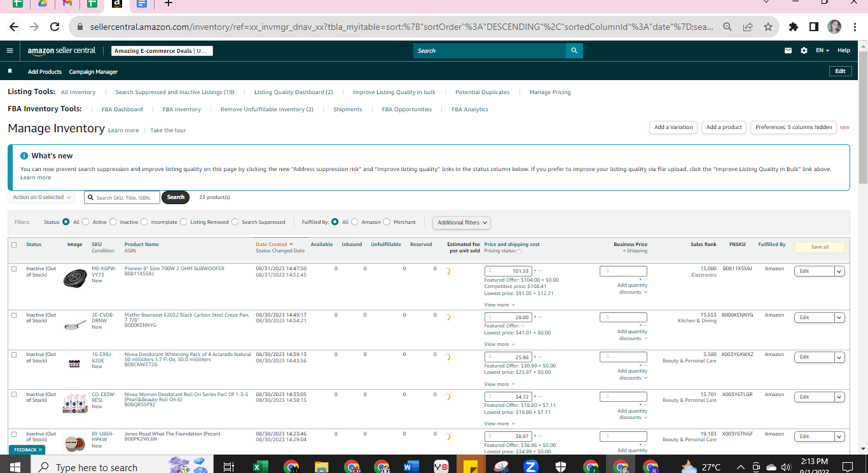The image size is (868, 473).
Task: Click the Search SKU, Title, ISBN field
Action: [x=123, y=197]
